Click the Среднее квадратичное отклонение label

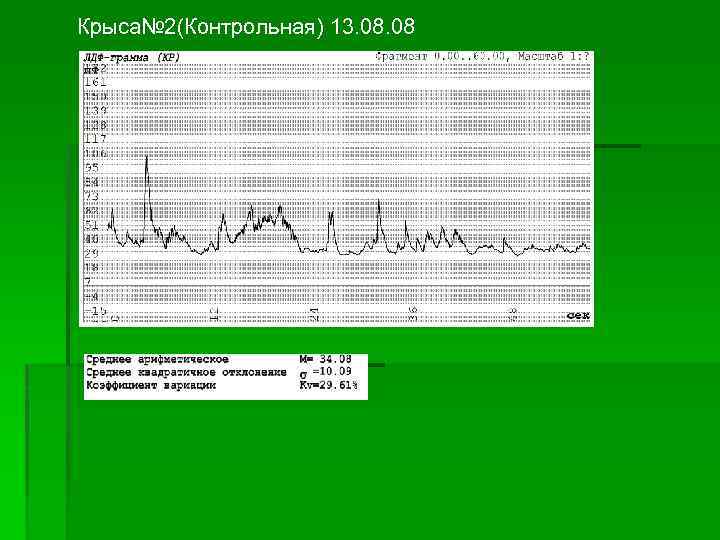(x=186, y=372)
